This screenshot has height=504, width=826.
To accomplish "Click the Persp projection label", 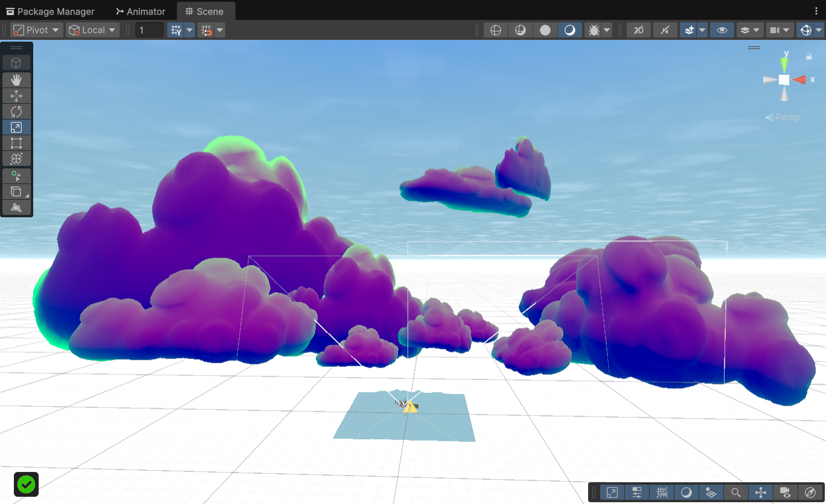I will point(783,117).
